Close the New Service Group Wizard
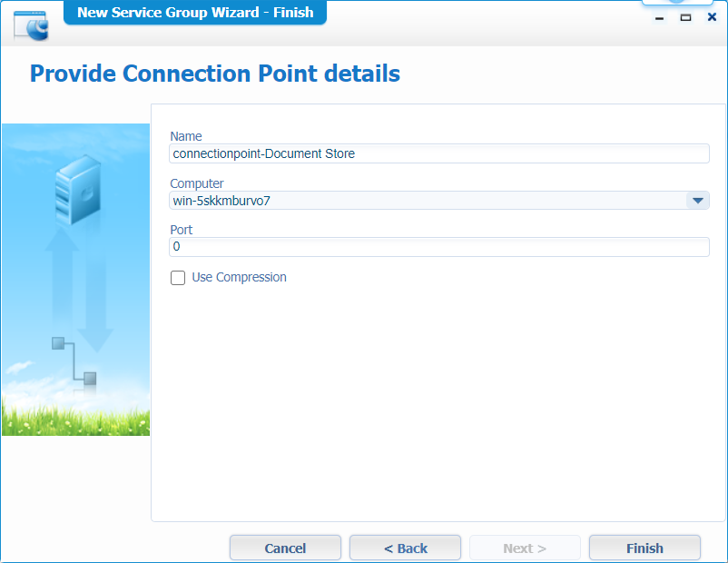This screenshot has width=728, height=563. (x=712, y=17)
